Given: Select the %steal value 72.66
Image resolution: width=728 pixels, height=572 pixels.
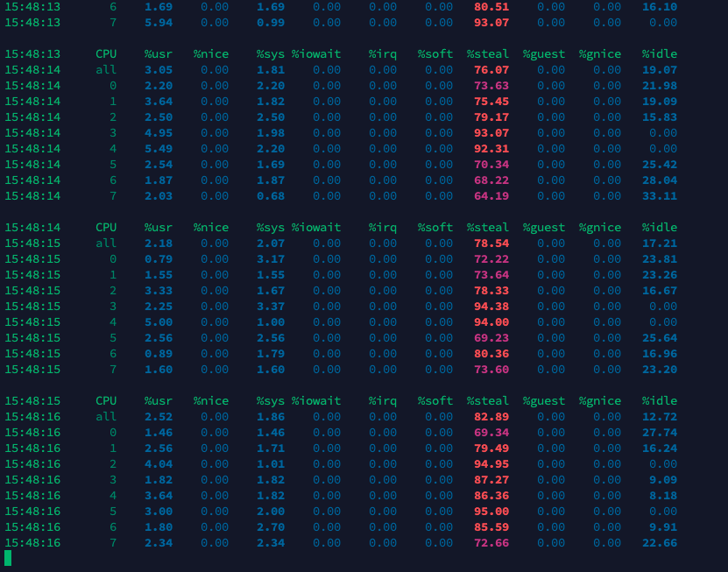Looking at the screenshot, I should [x=491, y=544].
